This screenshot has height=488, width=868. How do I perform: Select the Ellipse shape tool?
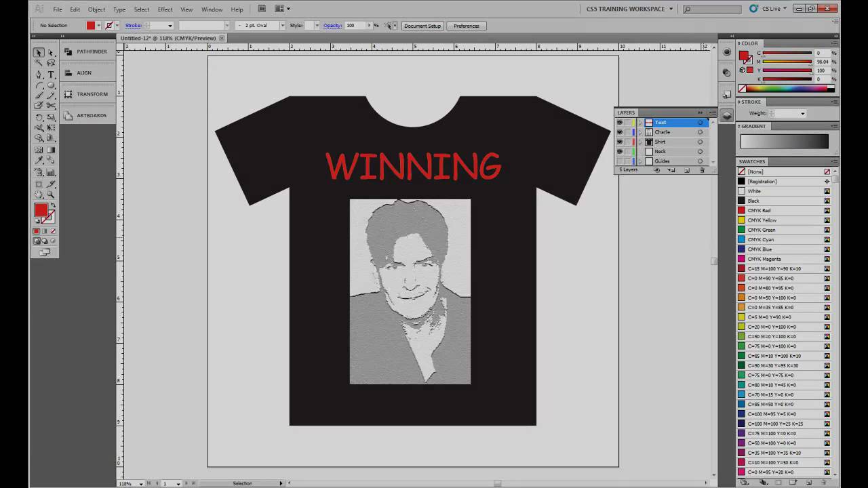point(51,85)
